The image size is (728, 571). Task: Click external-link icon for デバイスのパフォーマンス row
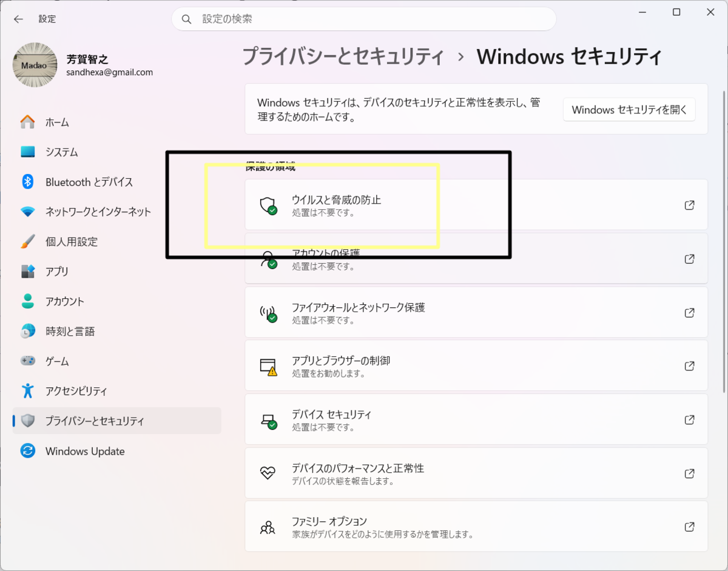coord(689,473)
